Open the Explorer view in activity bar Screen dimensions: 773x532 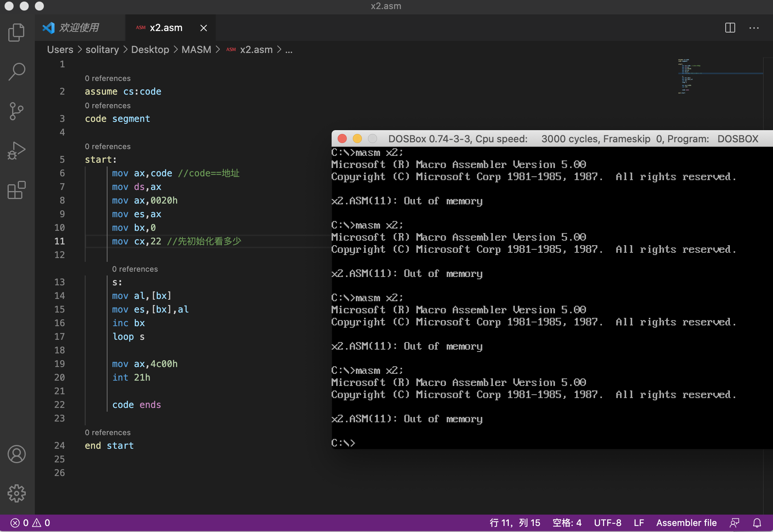[x=17, y=32]
